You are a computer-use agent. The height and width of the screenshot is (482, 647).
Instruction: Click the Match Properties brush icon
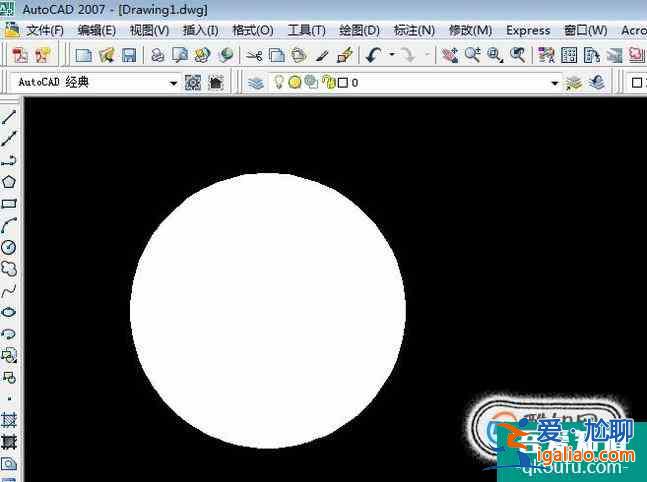pos(322,55)
